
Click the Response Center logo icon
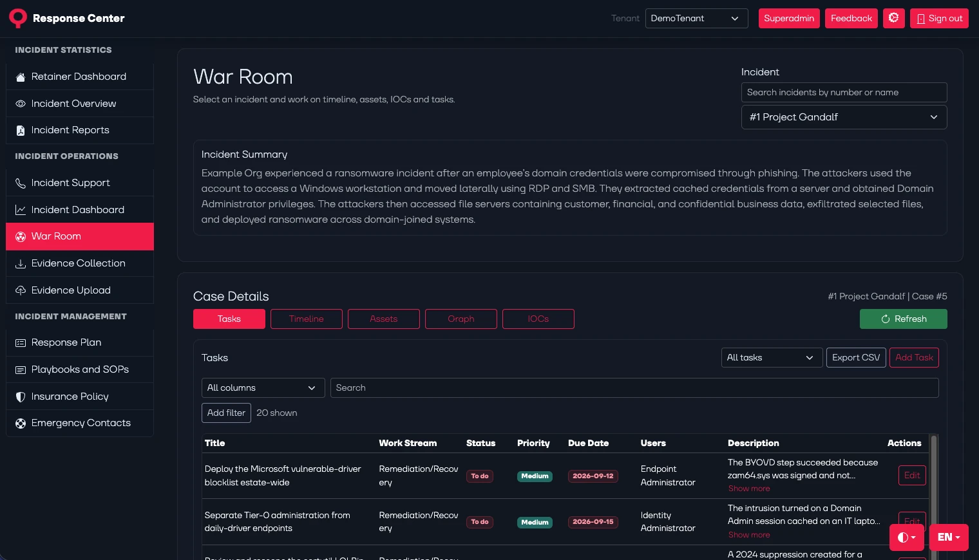[18, 18]
